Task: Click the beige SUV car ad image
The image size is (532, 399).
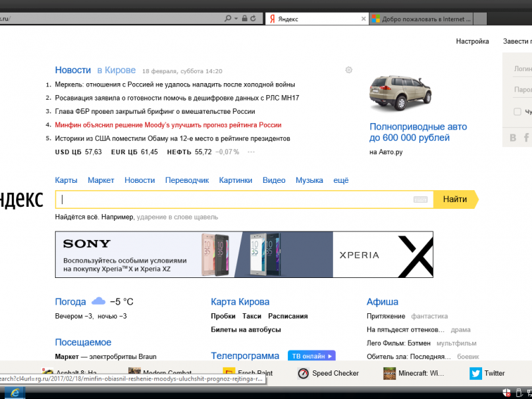Action: (400, 94)
